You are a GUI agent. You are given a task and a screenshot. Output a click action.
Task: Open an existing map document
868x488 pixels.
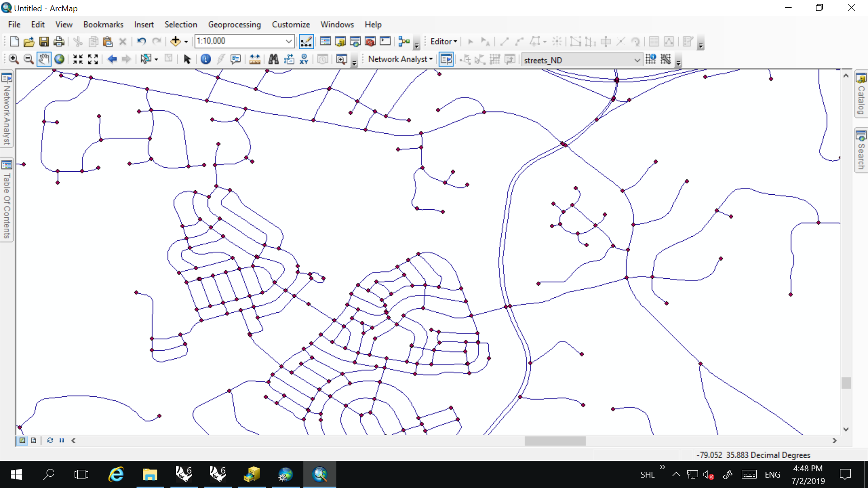click(x=29, y=42)
